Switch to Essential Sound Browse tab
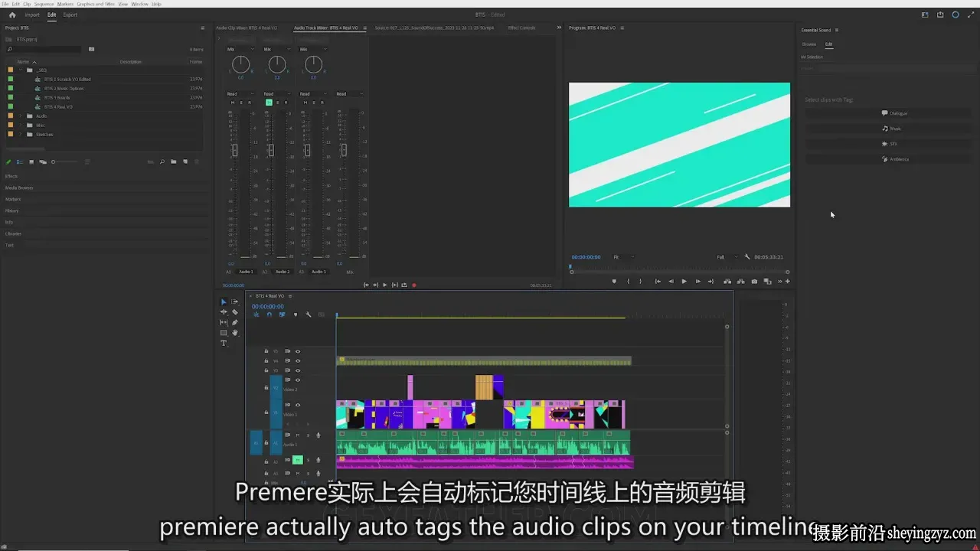The height and width of the screenshot is (551, 980). 809,44
